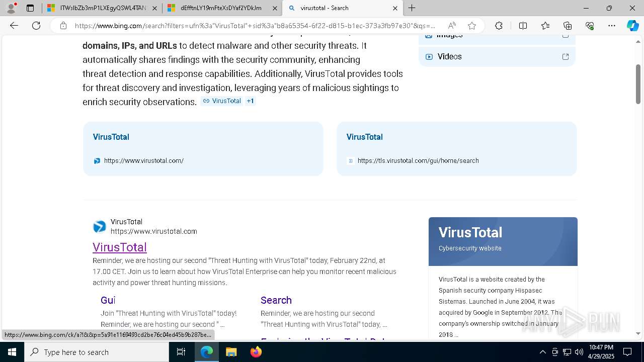
Task: Switch to ITWsIbZb3mP1LXEgyQSWL4TAN tab
Action: pyautogui.click(x=102, y=8)
